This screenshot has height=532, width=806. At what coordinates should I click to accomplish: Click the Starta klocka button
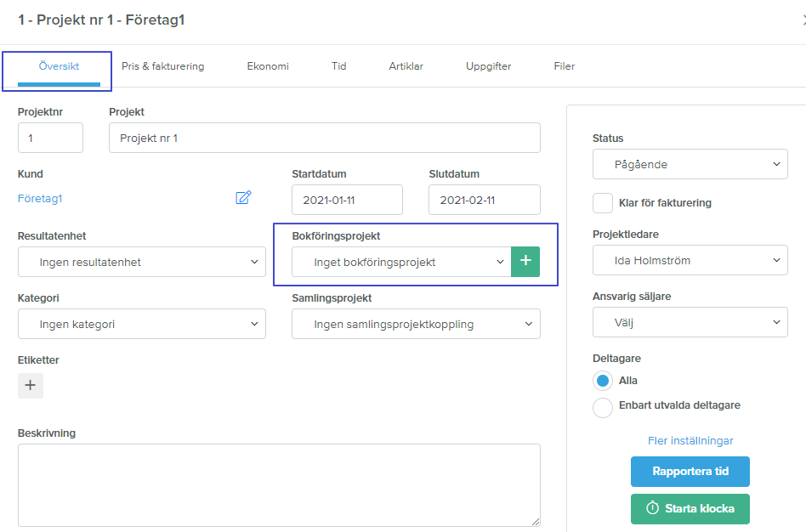[x=690, y=509]
